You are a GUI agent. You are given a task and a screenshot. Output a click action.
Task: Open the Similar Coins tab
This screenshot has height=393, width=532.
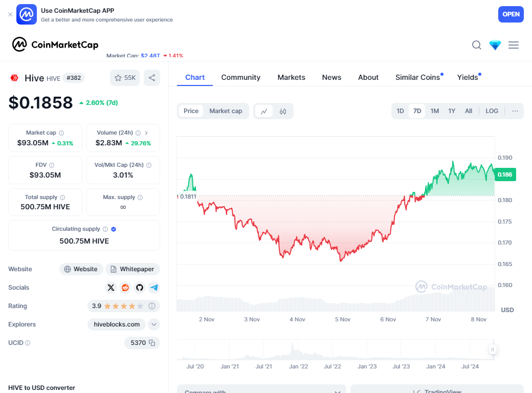pyautogui.click(x=417, y=77)
